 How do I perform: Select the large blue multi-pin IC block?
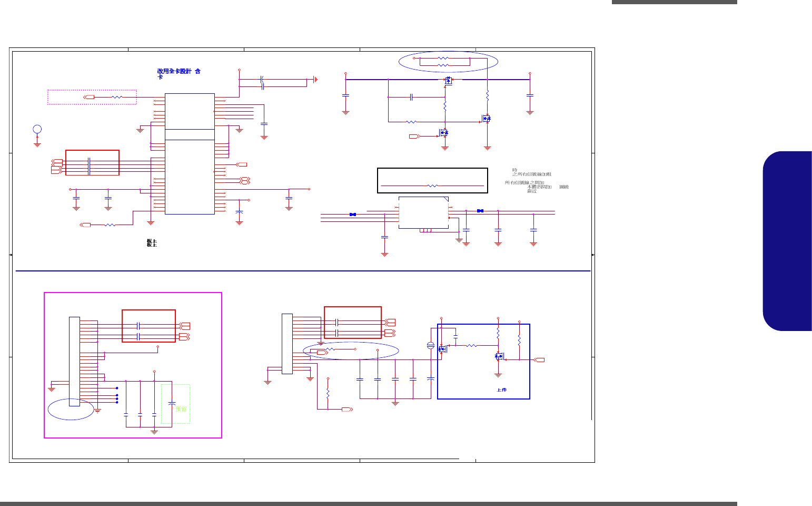pos(190,154)
